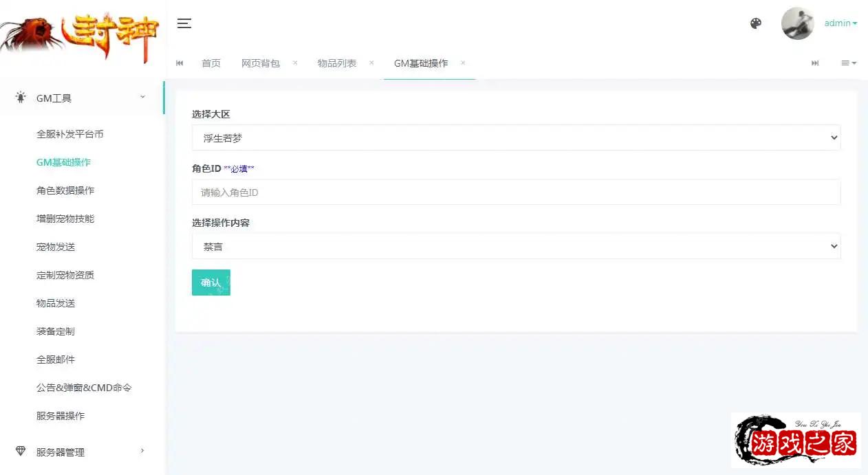Screen dimensions: 868x475
Task: Open the 选择操作内容 operation dropdown showing 禁言
Action: point(516,245)
